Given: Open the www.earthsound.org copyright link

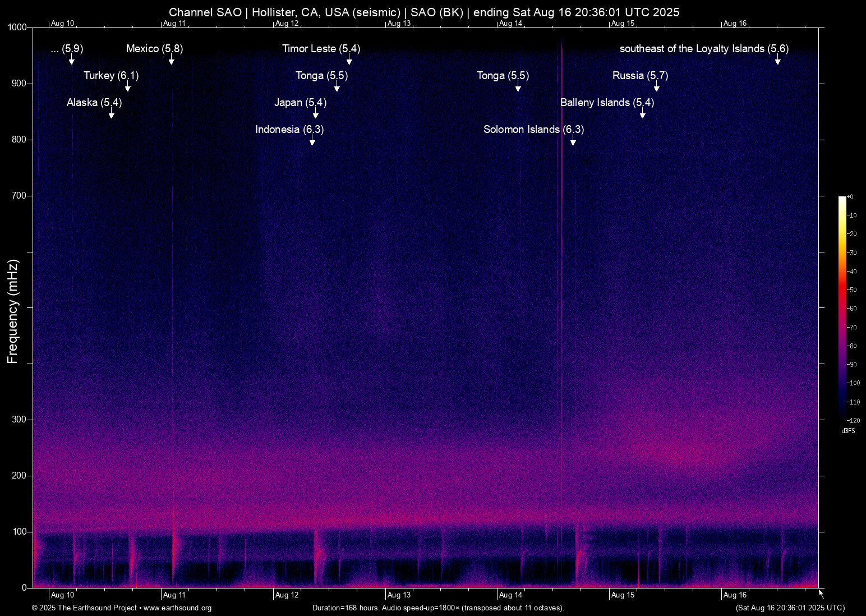Looking at the screenshot, I should tap(177, 608).
